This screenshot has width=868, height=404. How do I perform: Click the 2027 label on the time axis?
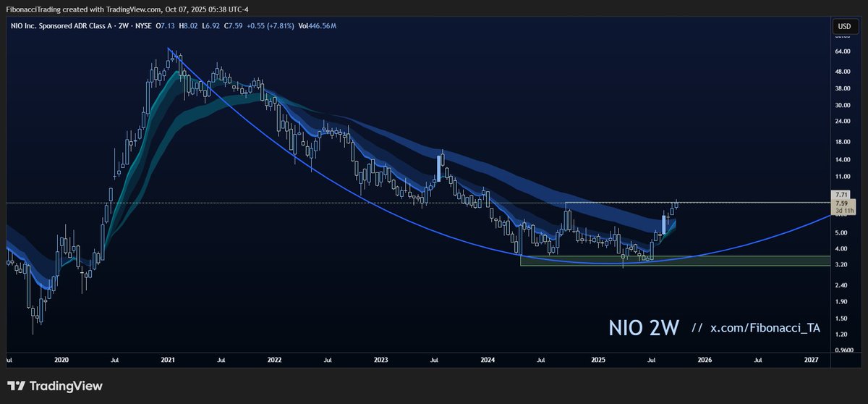coord(811,359)
